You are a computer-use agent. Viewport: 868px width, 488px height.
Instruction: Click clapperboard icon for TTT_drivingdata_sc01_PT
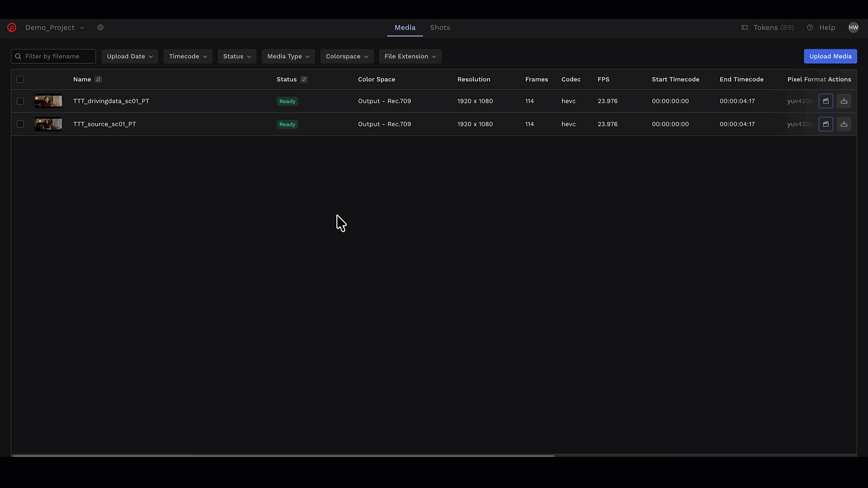(x=826, y=101)
